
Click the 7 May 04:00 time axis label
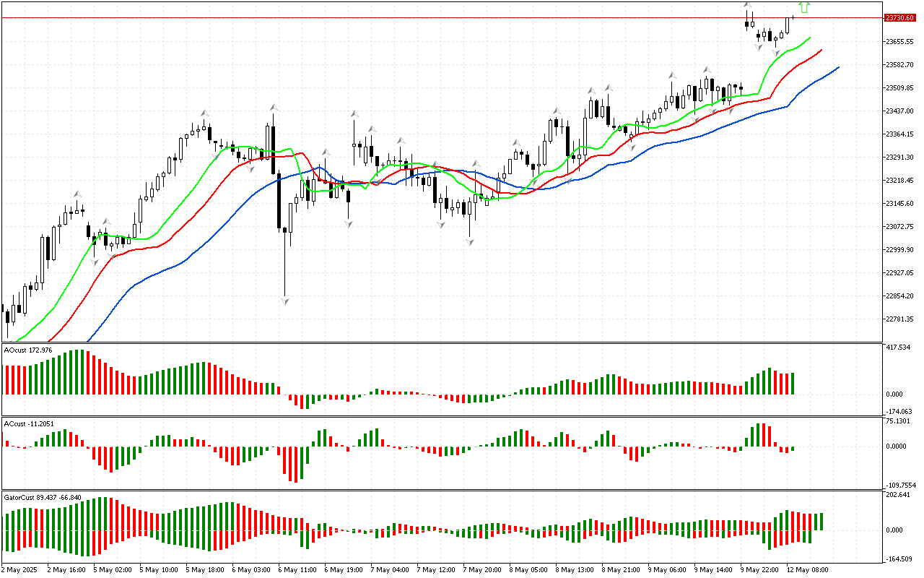pyautogui.click(x=391, y=569)
